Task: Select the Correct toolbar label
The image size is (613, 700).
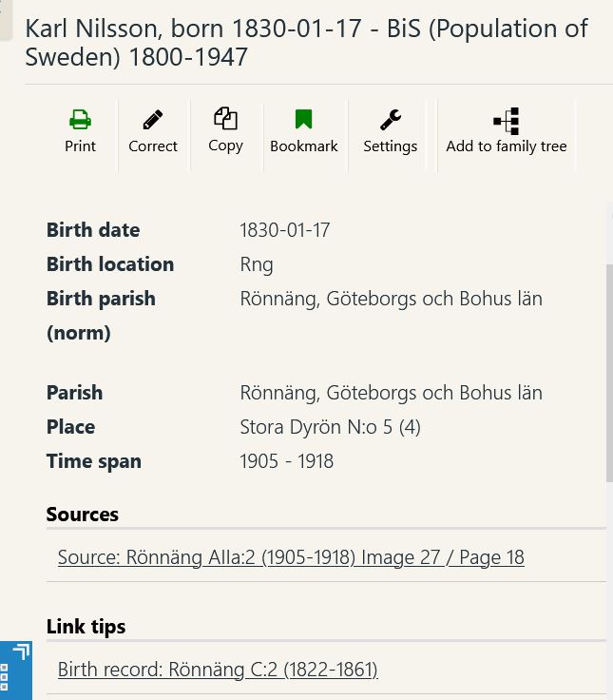Action: [153, 146]
